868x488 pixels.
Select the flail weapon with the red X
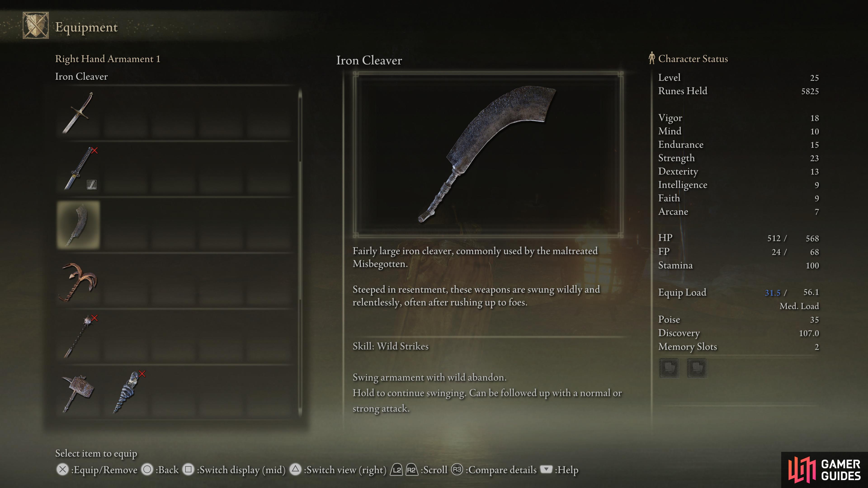click(x=78, y=337)
